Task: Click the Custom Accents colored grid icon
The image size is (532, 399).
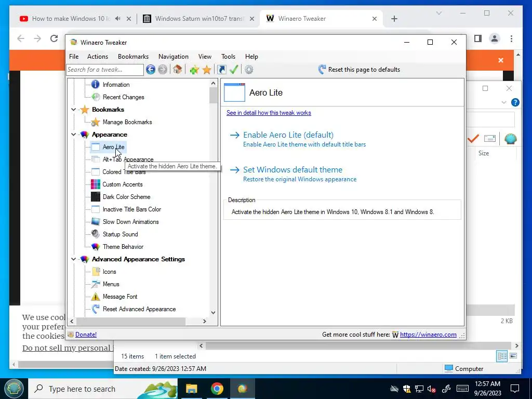Action: tap(96, 184)
